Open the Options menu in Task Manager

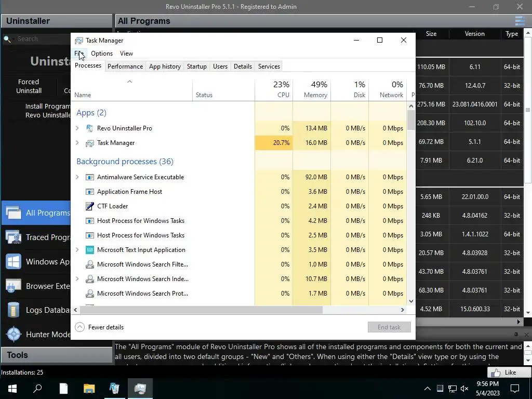(x=102, y=54)
